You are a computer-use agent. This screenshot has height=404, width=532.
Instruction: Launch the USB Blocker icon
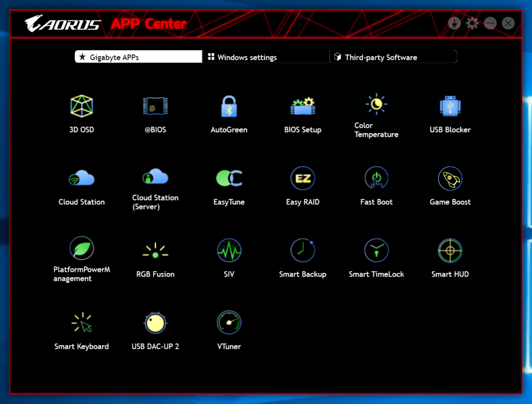point(450,106)
